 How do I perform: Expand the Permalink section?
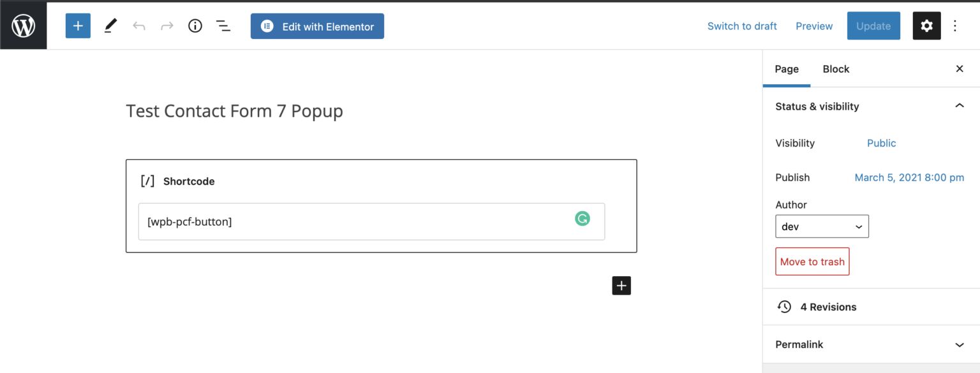[x=960, y=344]
